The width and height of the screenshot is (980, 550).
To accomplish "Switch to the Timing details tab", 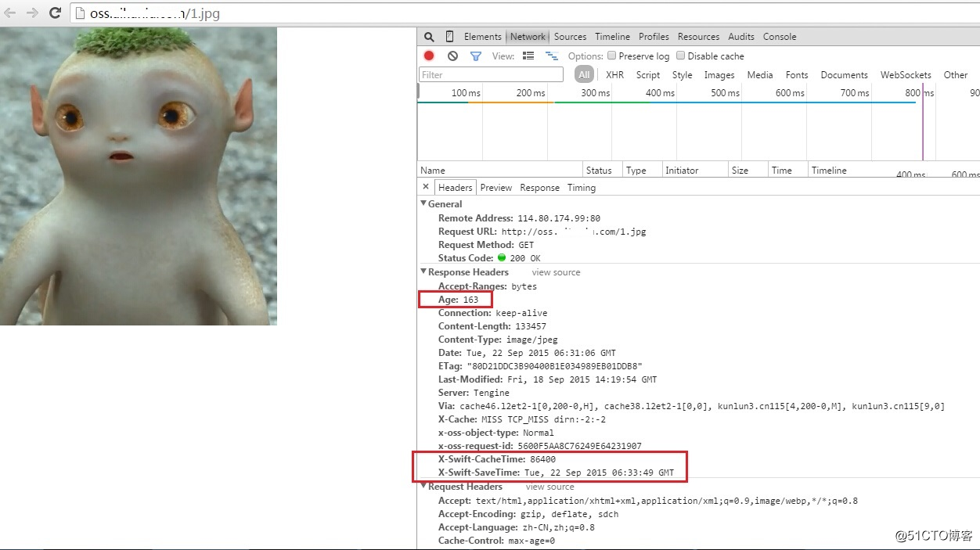I will 581,188.
